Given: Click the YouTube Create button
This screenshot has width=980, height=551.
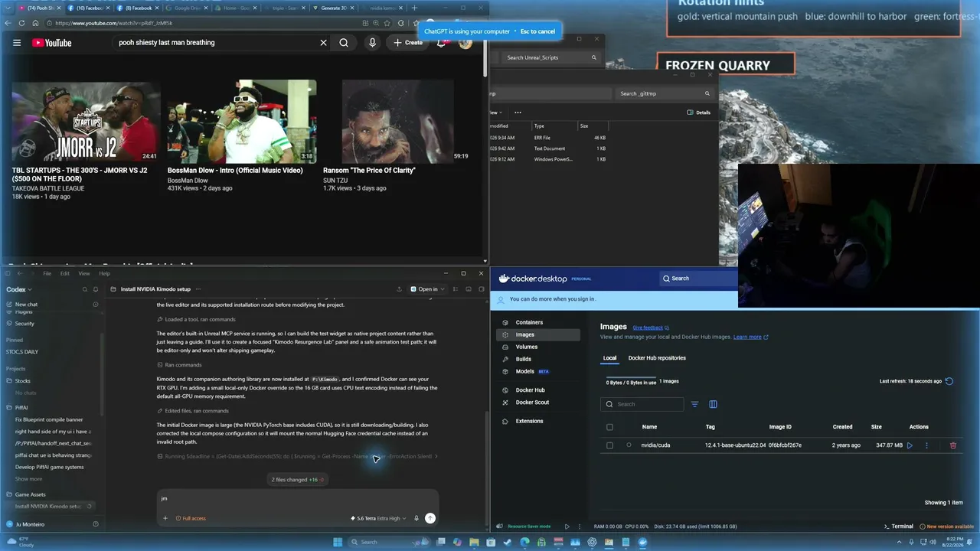Looking at the screenshot, I should 408,43.
